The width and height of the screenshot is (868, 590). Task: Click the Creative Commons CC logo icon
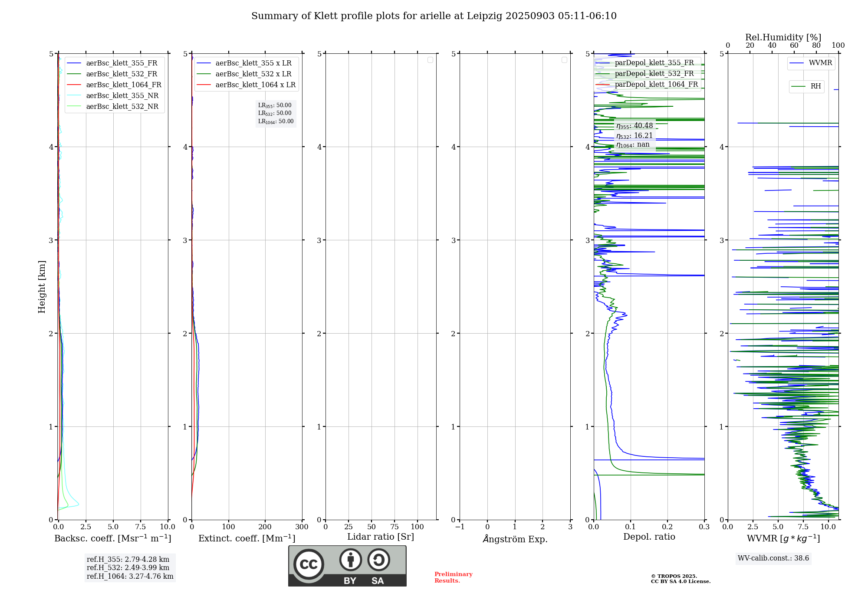click(309, 564)
